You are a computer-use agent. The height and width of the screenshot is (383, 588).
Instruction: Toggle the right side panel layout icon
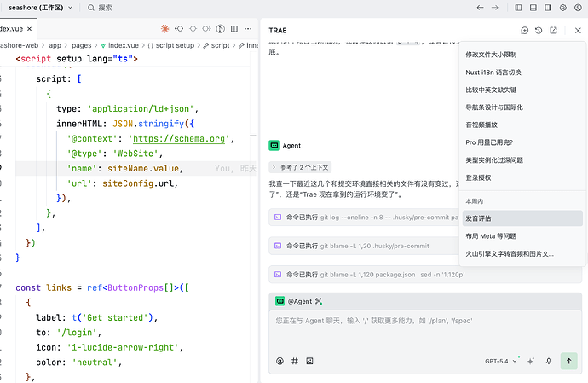(548, 8)
